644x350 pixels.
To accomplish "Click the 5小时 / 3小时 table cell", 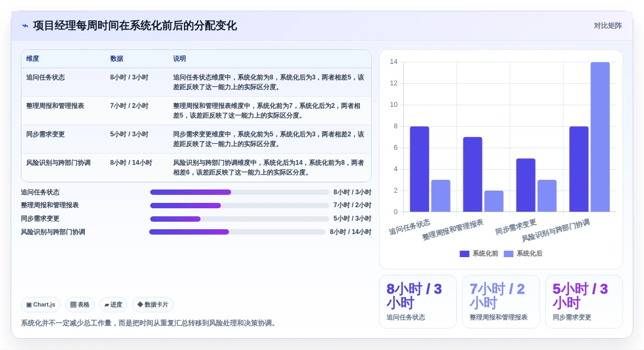I will tap(129, 134).
